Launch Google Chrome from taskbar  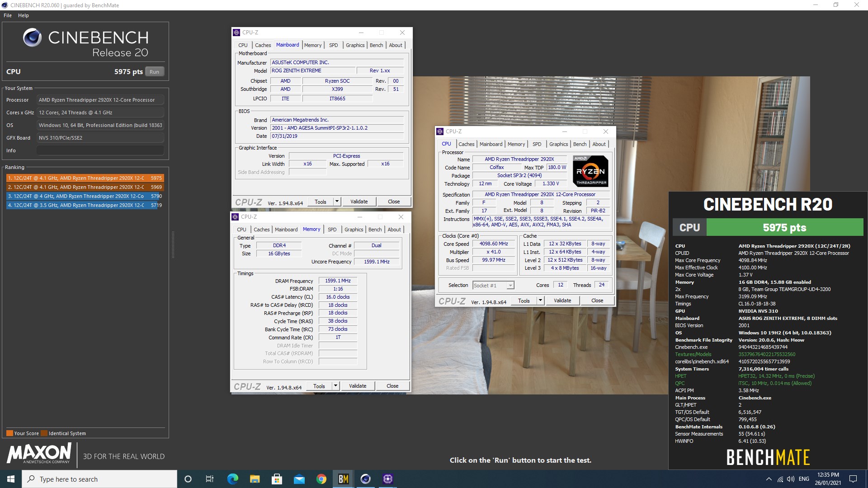(x=321, y=479)
